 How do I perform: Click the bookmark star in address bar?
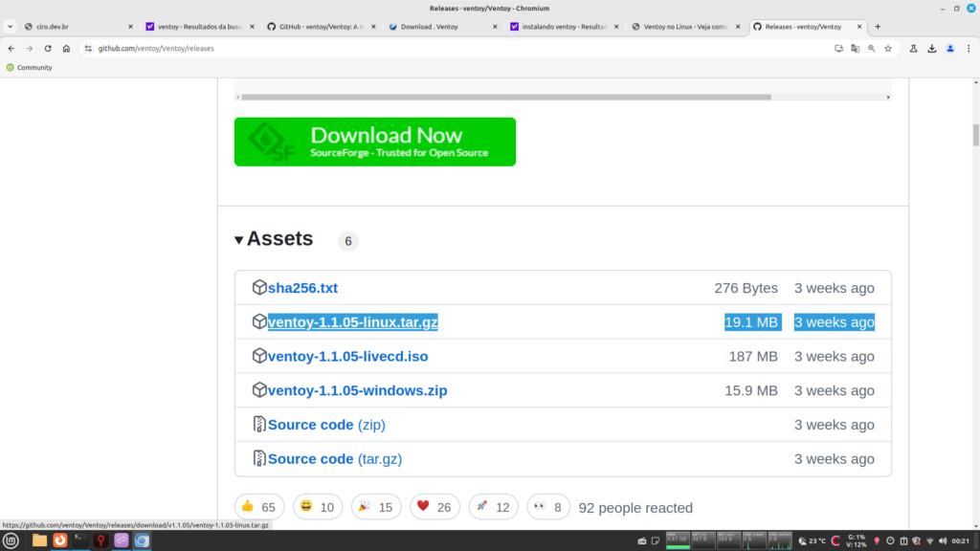coord(887,48)
